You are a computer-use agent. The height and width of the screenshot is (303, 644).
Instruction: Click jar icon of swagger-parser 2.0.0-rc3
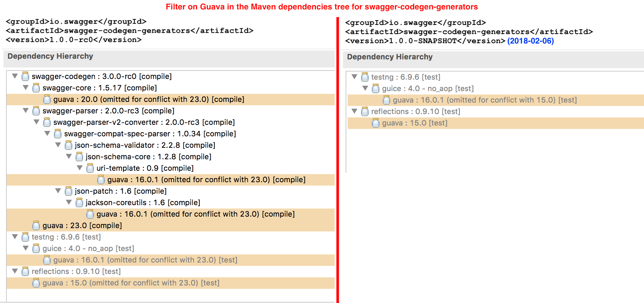tap(36, 111)
